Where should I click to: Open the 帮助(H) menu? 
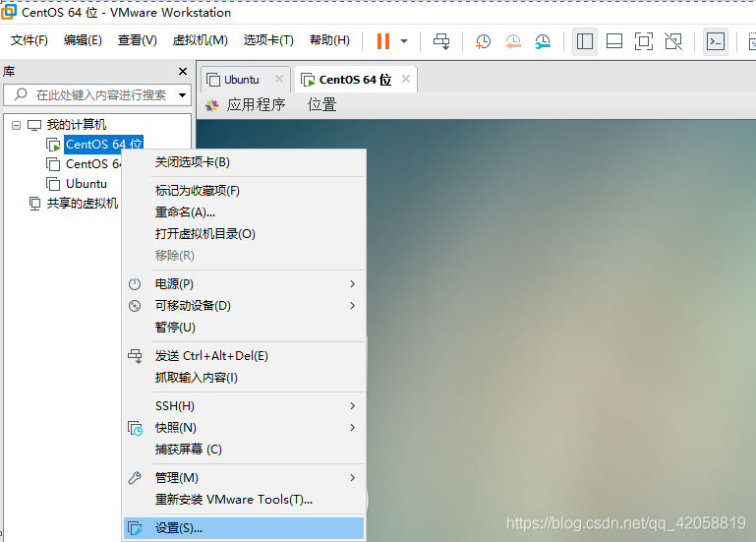(329, 40)
